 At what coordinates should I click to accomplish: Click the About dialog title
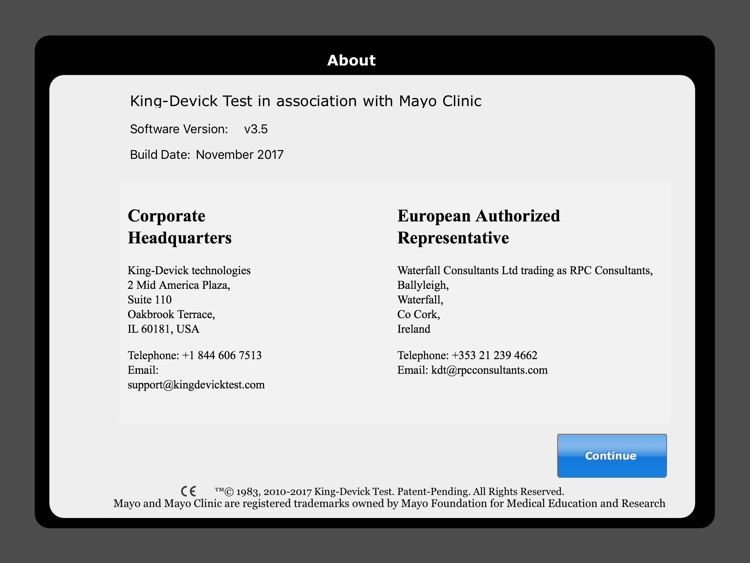pyautogui.click(x=352, y=60)
